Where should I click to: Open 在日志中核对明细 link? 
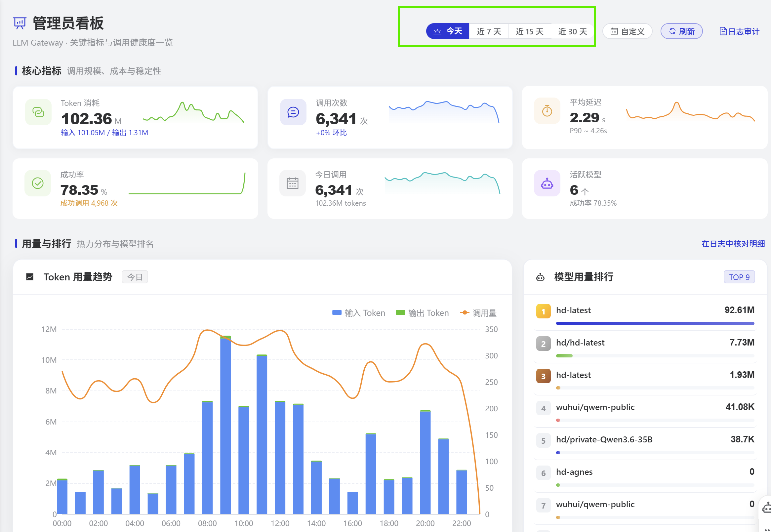[x=733, y=244]
